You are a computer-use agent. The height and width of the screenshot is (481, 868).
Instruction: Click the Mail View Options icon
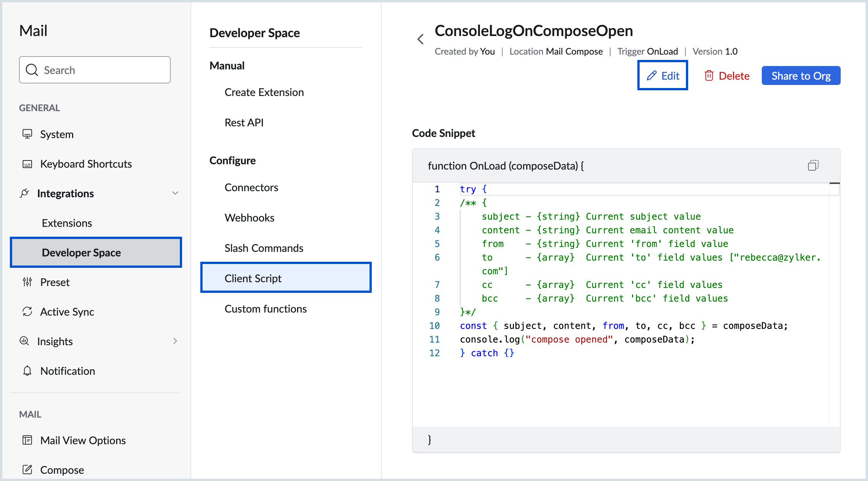click(x=27, y=440)
